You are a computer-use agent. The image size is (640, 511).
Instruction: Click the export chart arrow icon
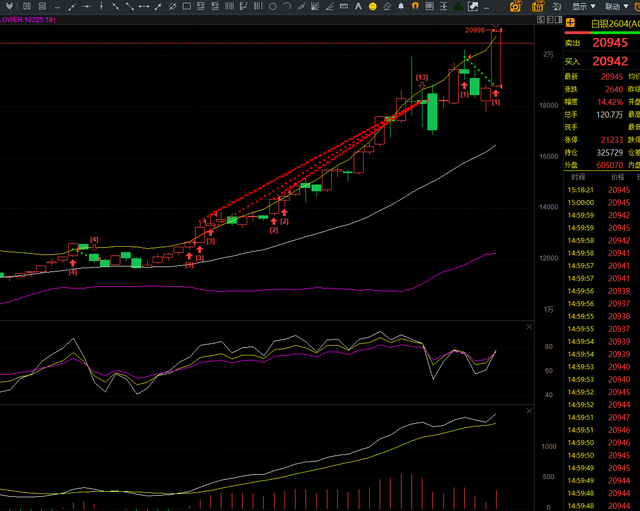(473, 6)
